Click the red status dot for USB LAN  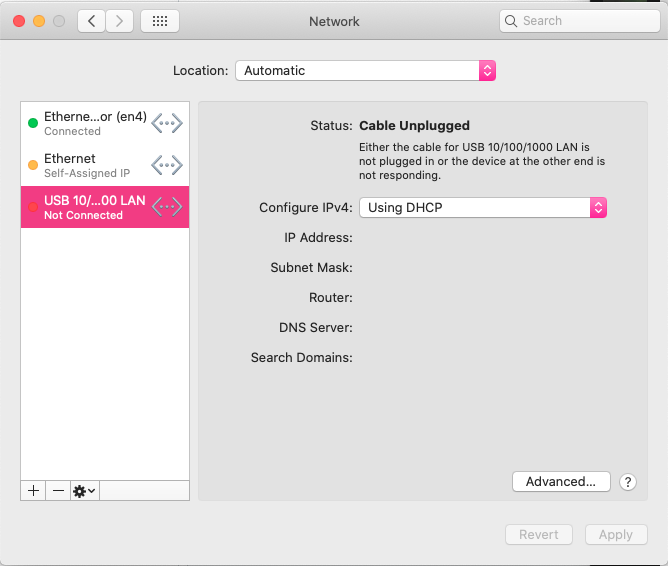coord(33,207)
